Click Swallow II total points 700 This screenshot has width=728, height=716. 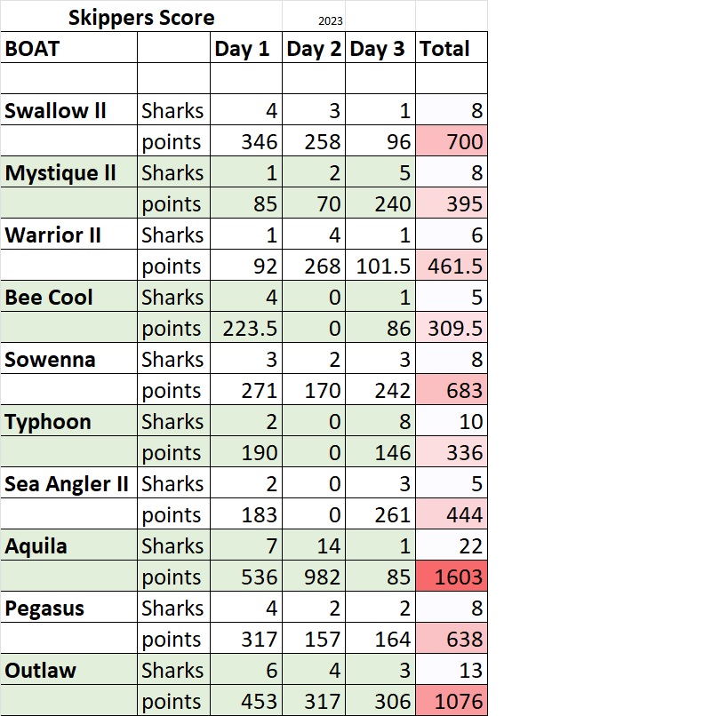pyautogui.click(x=452, y=141)
